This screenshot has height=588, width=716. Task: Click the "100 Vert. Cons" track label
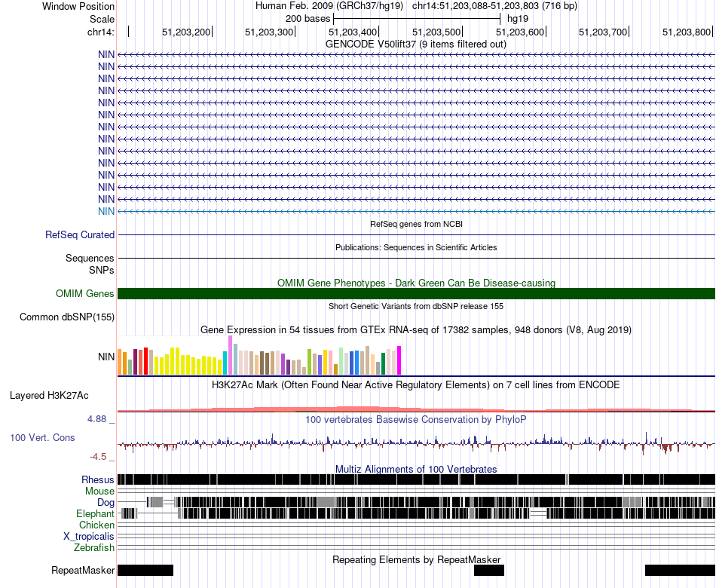[x=42, y=438]
